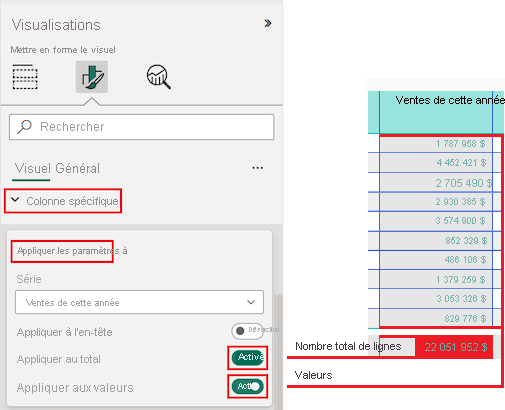Collapse the Visualisations pane with double chevron
Image resolution: width=505 pixels, height=410 pixels.
click(x=268, y=23)
